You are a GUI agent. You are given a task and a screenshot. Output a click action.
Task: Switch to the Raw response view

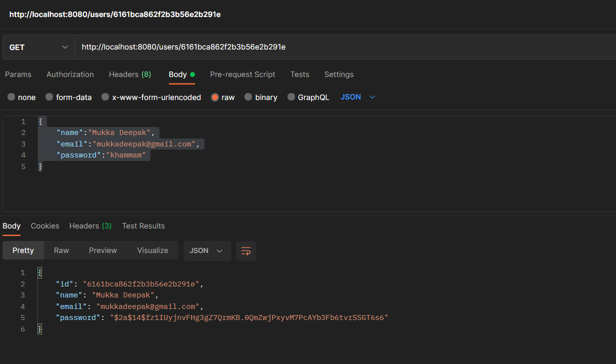point(61,250)
